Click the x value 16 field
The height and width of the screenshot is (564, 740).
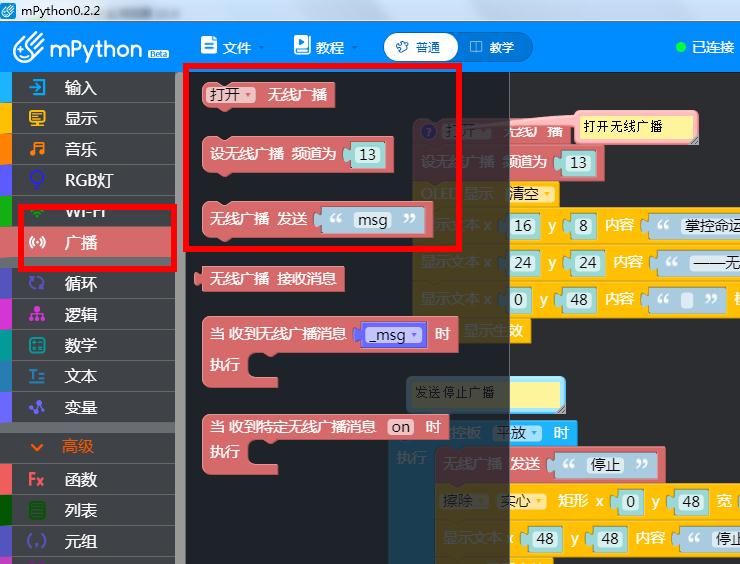[522, 226]
